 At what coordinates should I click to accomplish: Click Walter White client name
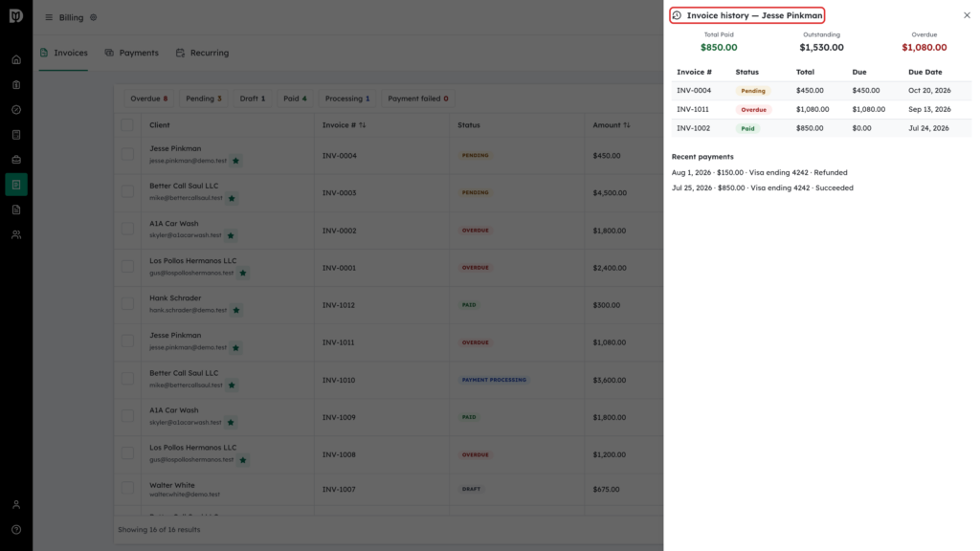[x=172, y=485]
